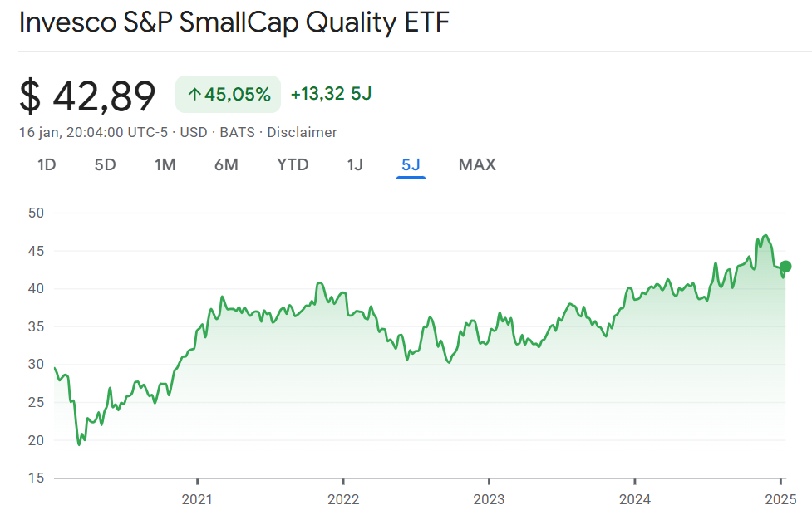Switch to the 1M range tab
812x520 pixels.
165,165
